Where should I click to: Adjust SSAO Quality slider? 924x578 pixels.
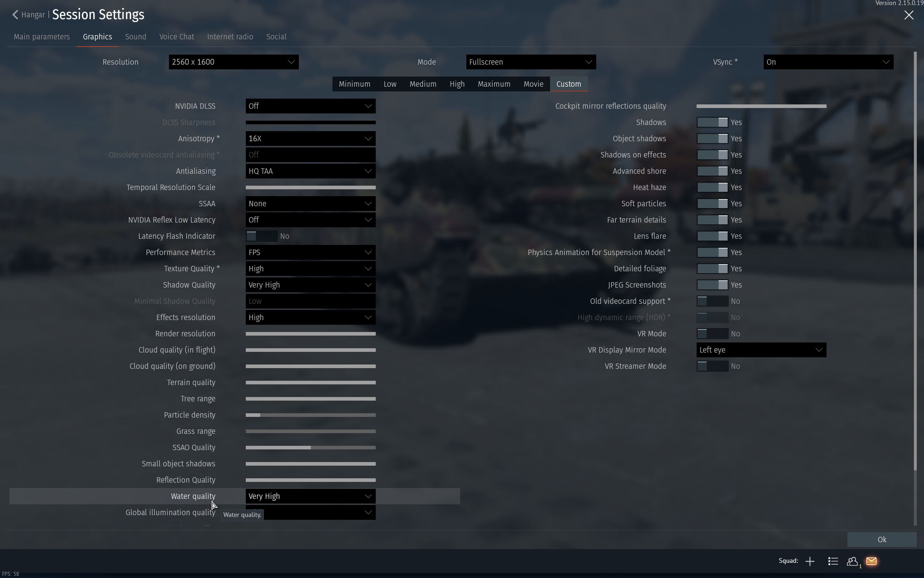click(x=310, y=447)
